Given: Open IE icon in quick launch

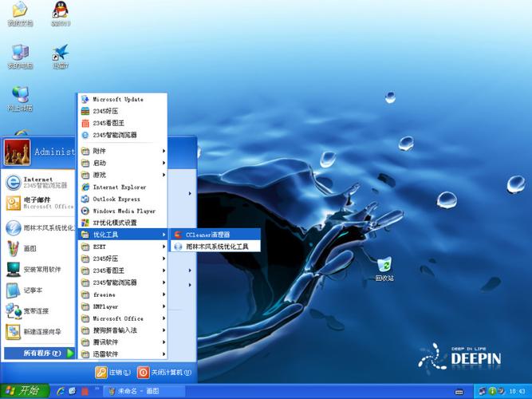Looking at the screenshot, I should [61, 391].
